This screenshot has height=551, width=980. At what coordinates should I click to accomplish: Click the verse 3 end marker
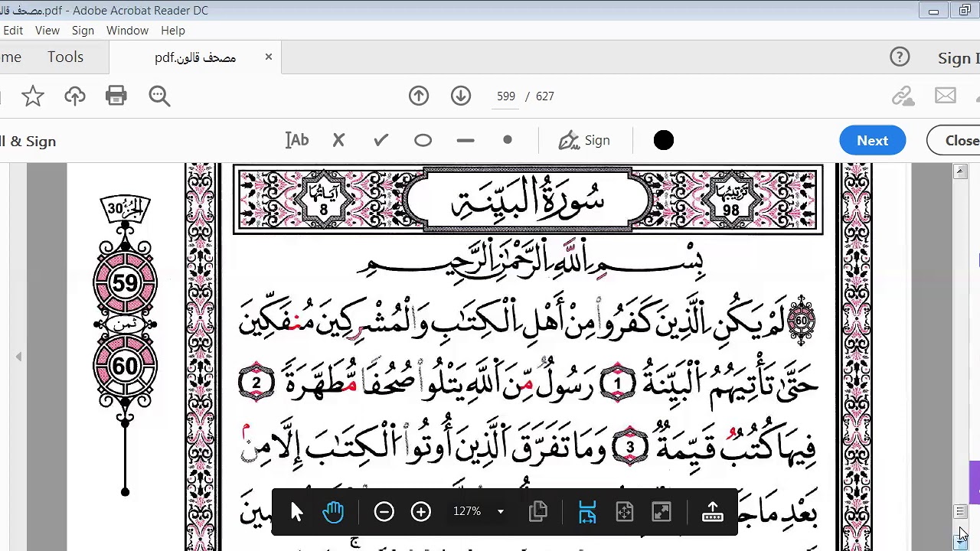click(x=630, y=448)
